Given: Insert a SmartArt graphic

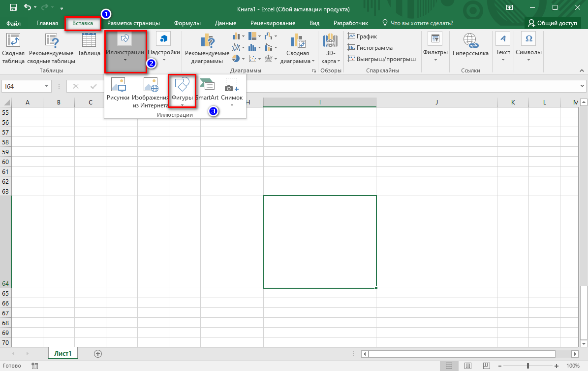Looking at the screenshot, I should (x=207, y=85).
